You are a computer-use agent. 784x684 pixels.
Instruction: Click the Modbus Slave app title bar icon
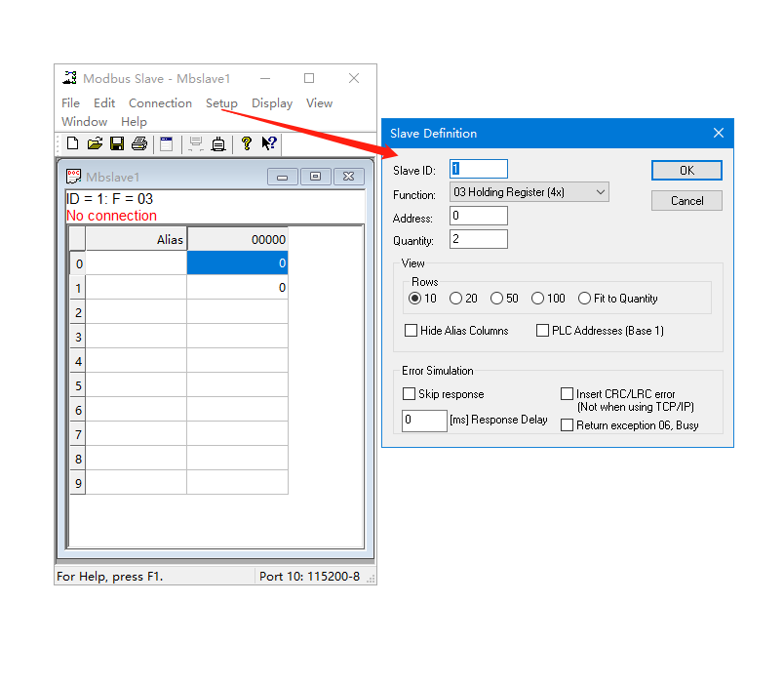coord(69,78)
